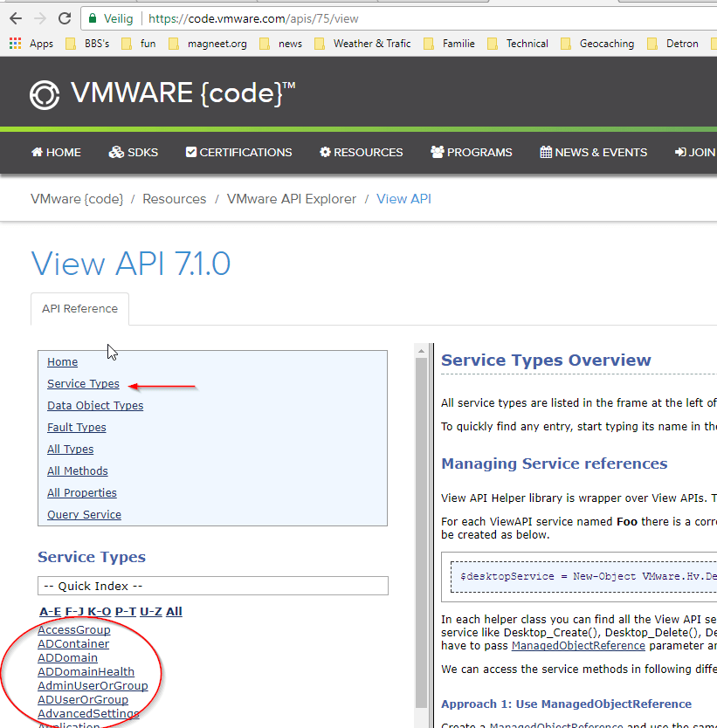Open the Detron bookmark folder

[672, 44]
